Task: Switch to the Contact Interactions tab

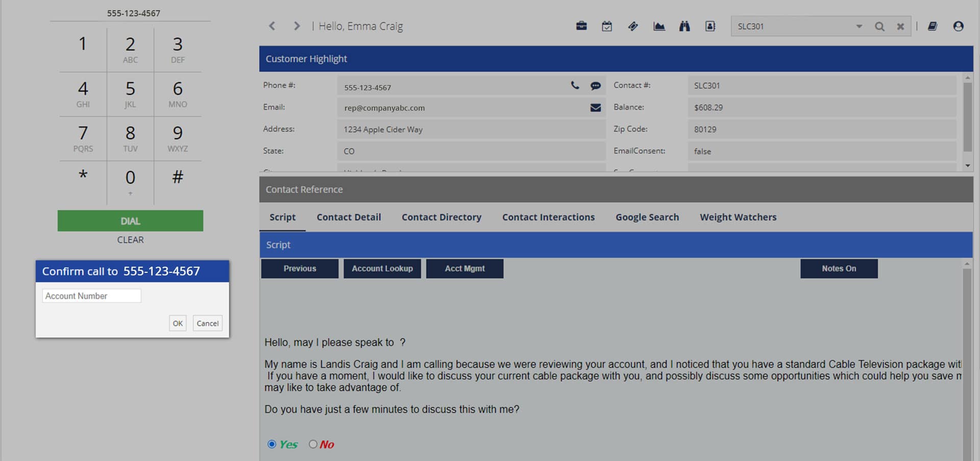Action: pos(548,217)
